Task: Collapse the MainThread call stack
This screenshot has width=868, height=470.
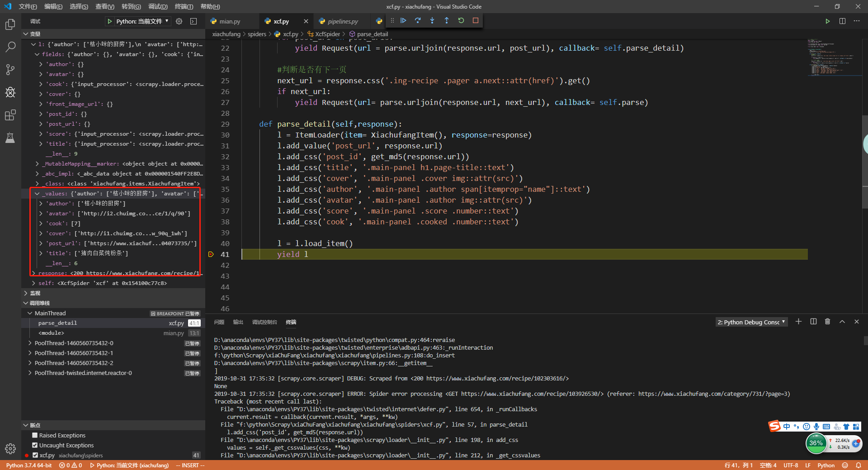Action: point(30,313)
